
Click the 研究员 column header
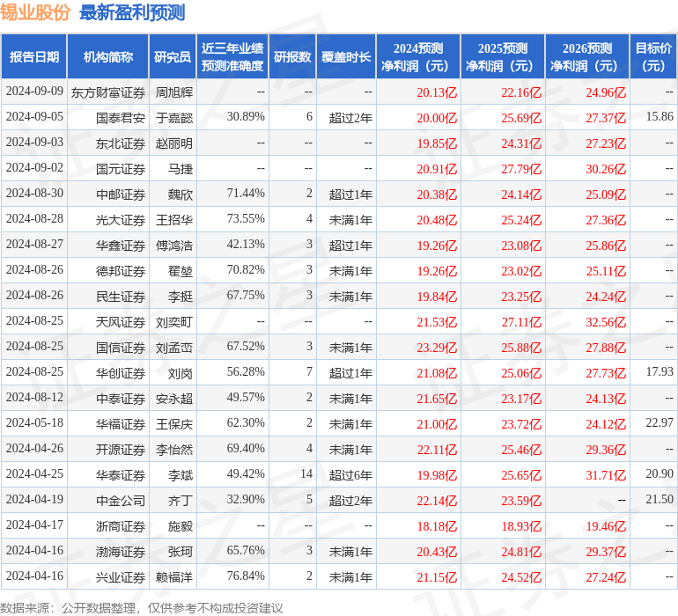click(172, 57)
